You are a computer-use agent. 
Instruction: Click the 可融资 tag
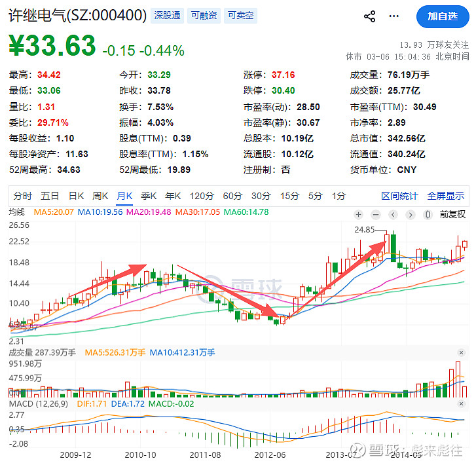coord(204,16)
